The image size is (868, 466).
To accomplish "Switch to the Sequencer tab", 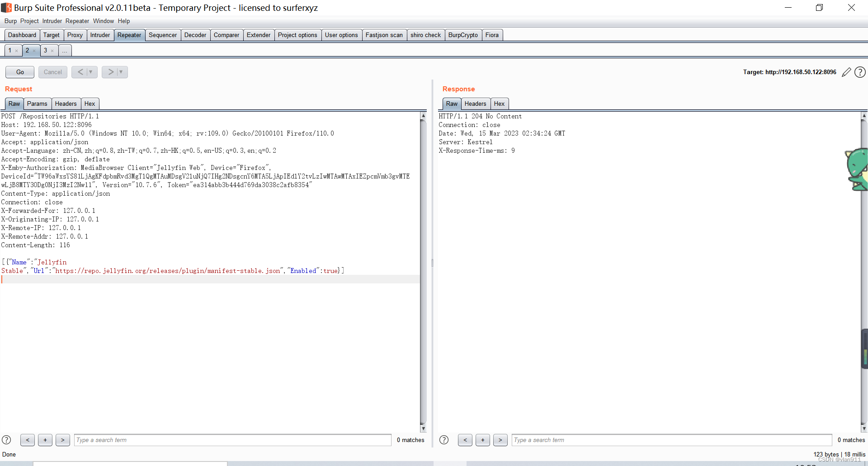I will tap(163, 35).
